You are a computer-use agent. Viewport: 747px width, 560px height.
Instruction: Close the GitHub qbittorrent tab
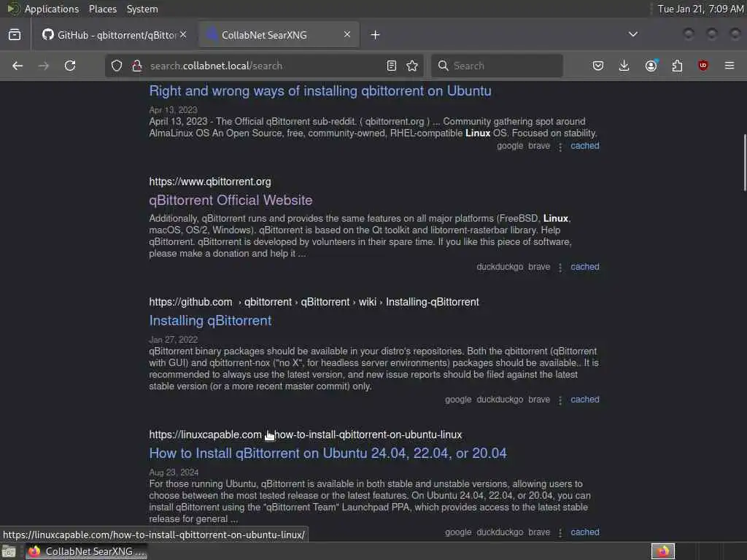tap(183, 34)
